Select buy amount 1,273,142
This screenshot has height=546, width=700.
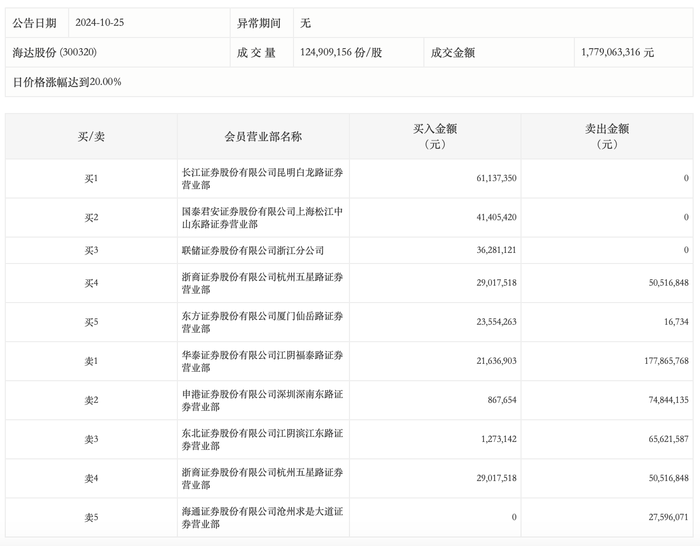click(x=499, y=439)
